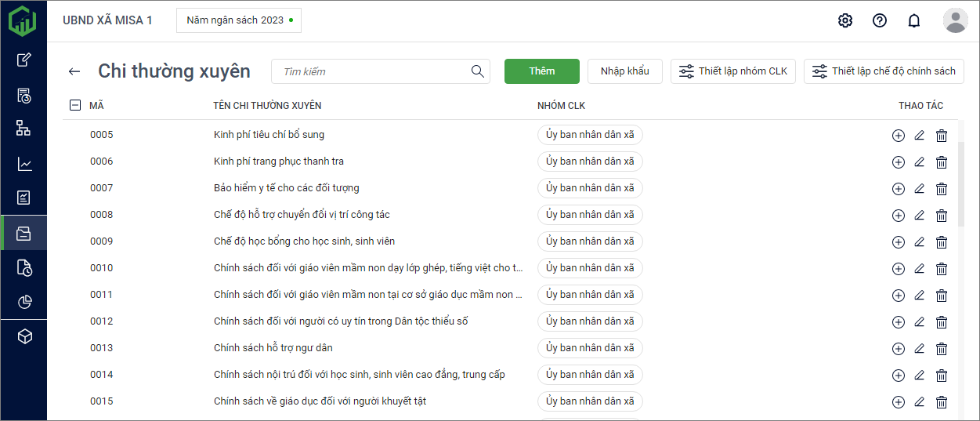Delete row 0011 using the trash icon
This screenshot has width=980, height=421.
click(x=942, y=296)
